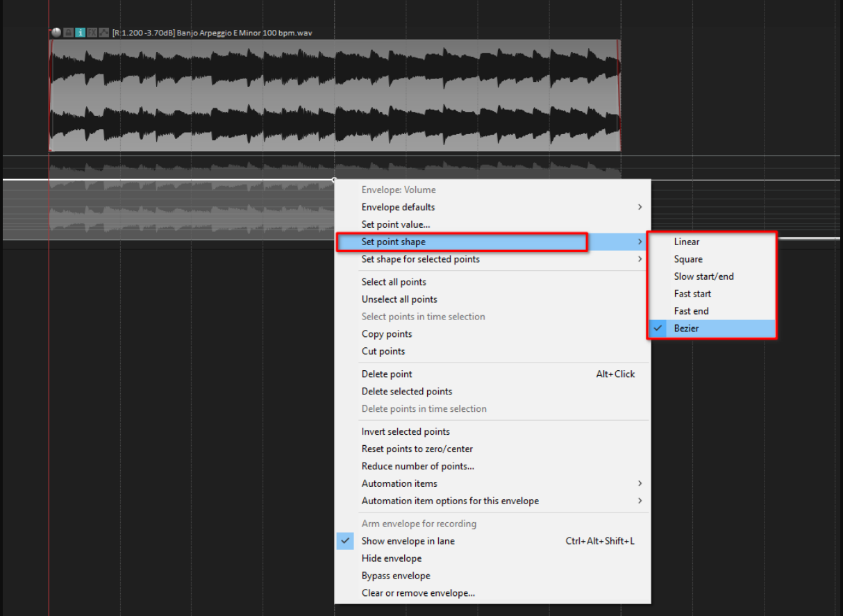Viewport: 843px width, 616px height.
Task: Disable Show envelope in lane
Action: pyautogui.click(x=408, y=540)
